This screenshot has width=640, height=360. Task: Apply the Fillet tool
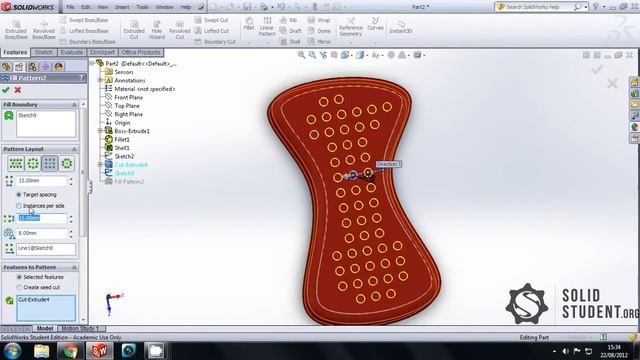pos(249,24)
